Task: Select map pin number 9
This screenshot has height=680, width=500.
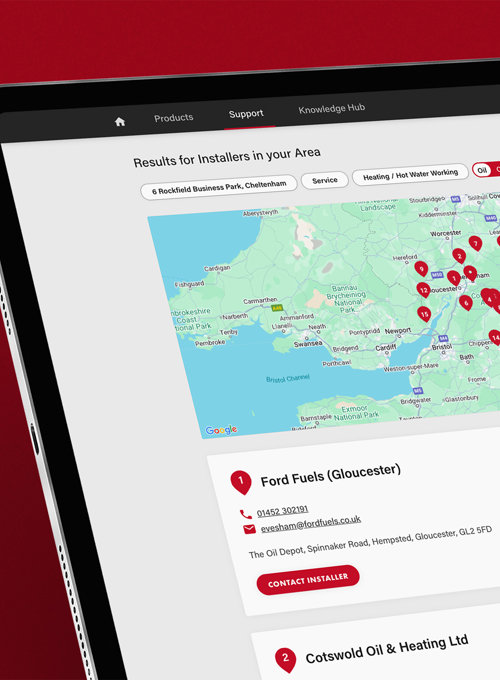Action: (421, 269)
